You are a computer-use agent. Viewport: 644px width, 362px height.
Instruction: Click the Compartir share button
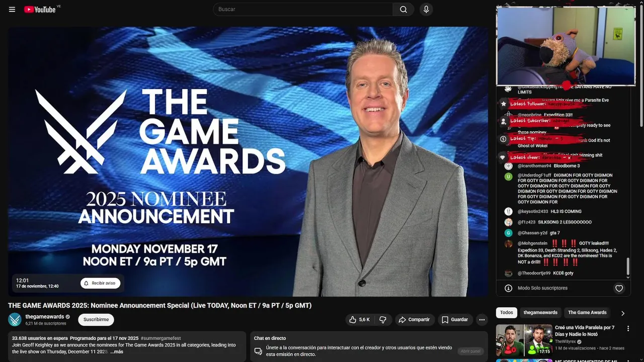tap(414, 320)
